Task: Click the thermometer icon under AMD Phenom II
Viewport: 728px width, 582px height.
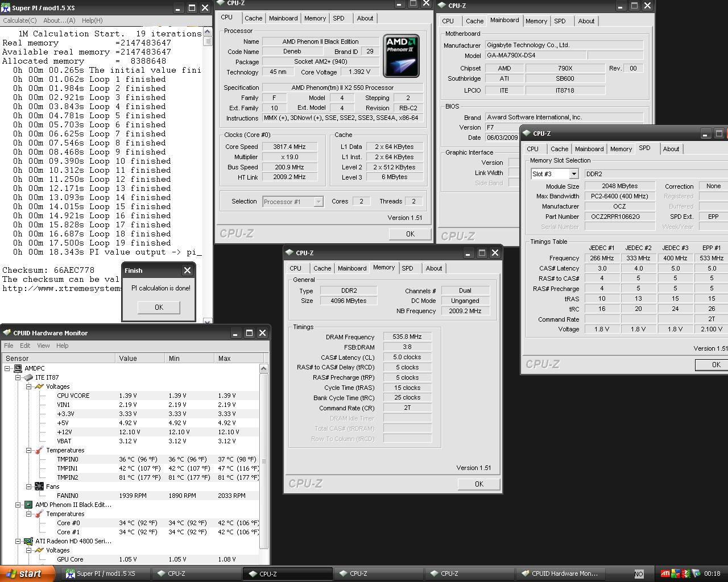Action: pyautogui.click(x=39, y=514)
